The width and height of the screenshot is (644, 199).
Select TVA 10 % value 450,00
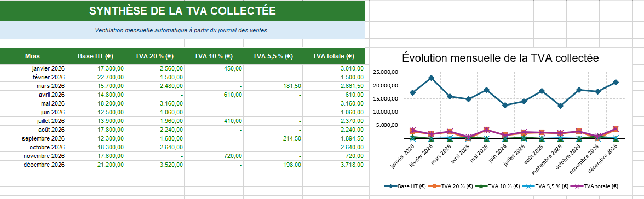click(x=214, y=68)
